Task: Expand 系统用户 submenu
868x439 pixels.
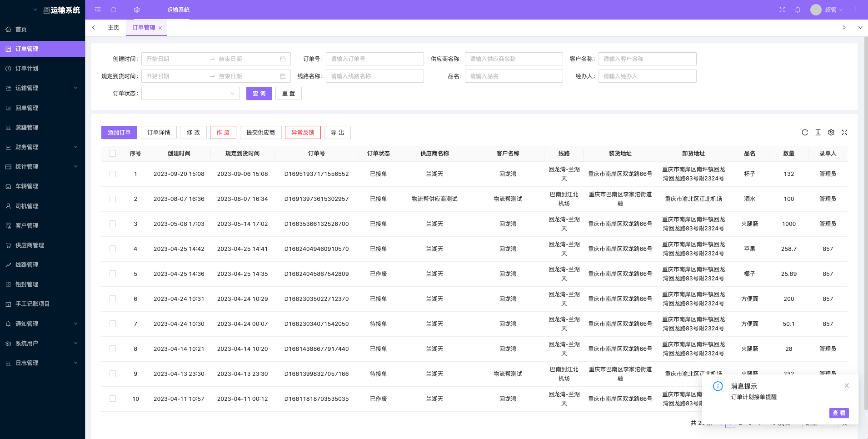Action: pyautogui.click(x=42, y=343)
